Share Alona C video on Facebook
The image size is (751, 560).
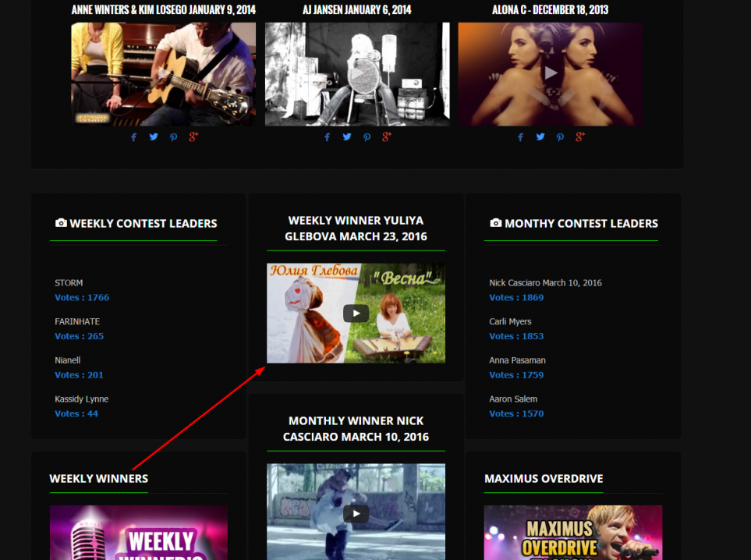click(520, 137)
